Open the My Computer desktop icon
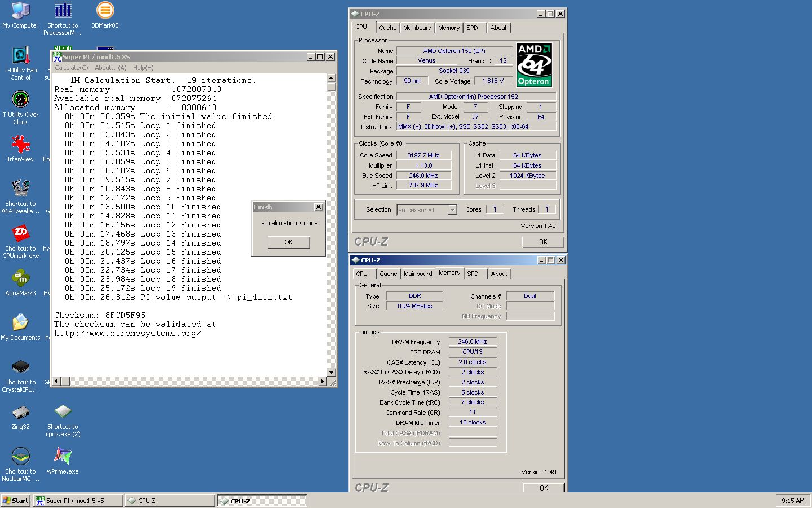The height and width of the screenshot is (508, 812). [x=20, y=16]
